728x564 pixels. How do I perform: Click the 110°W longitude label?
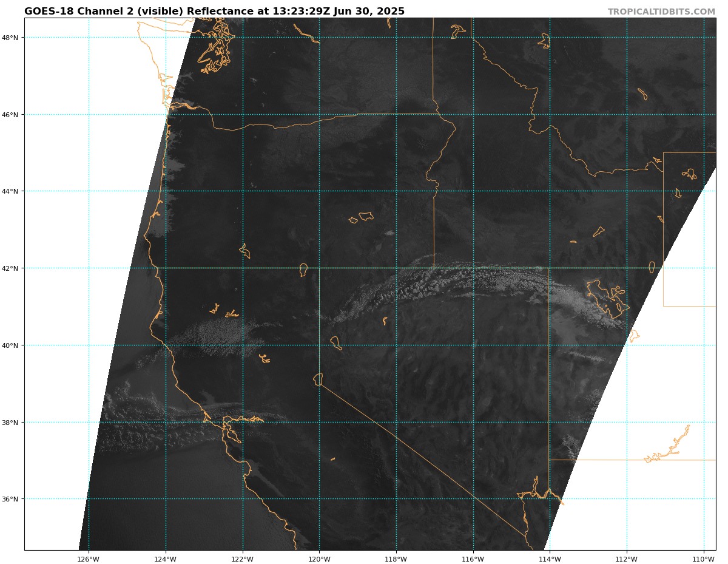pos(704,559)
